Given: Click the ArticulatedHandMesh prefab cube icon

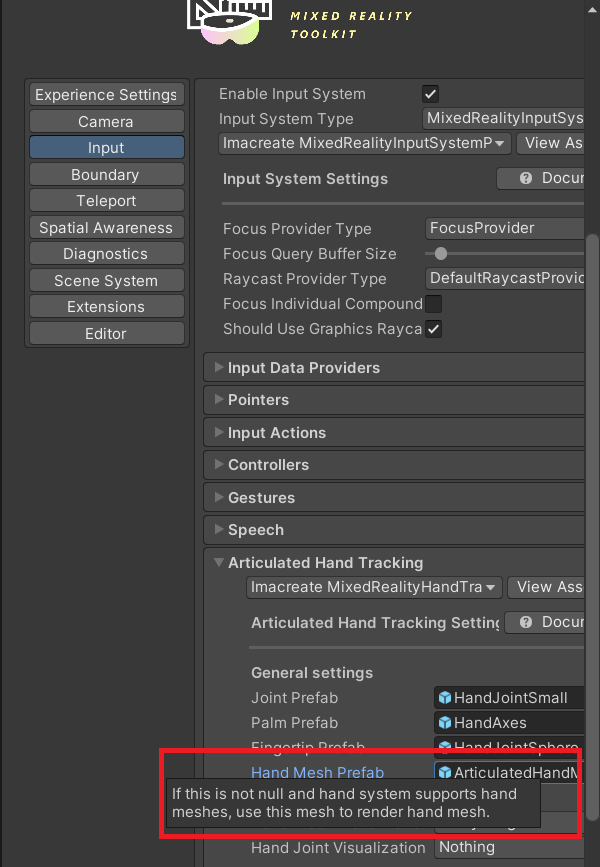Looking at the screenshot, I should [x=445, y=772].
